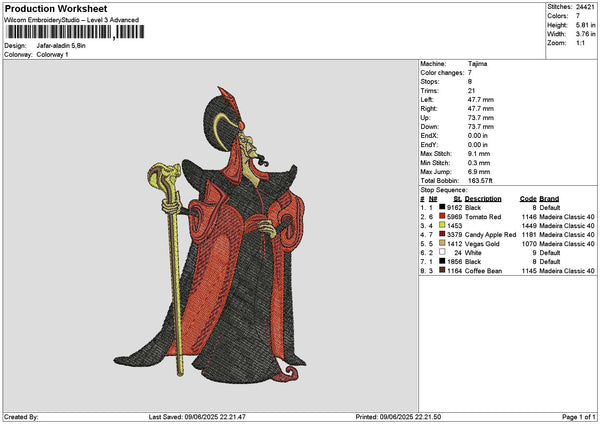Click the Max Jump value '6.9 mm'
Image resolution: width=600 pixels, height=424 pixels.
click(479, 172)
